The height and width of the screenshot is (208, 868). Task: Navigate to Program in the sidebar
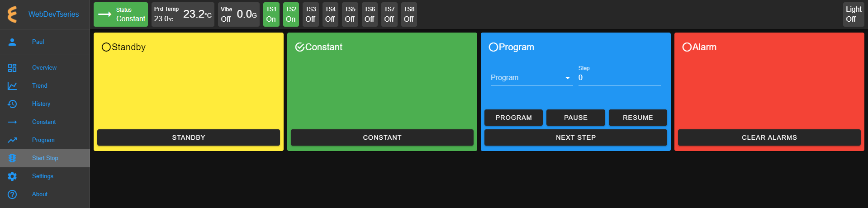[x=45, y=140]
